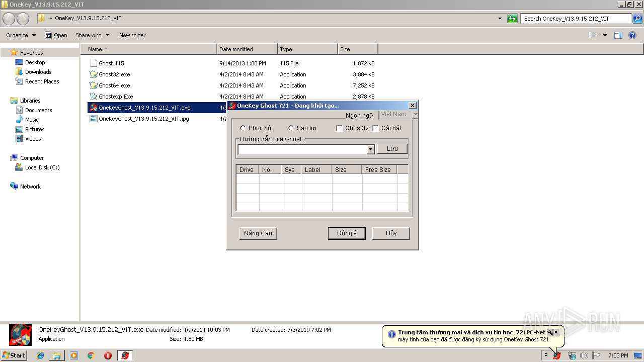Show hidden tray icons arrow
The image size is (644, 362).
546,355
